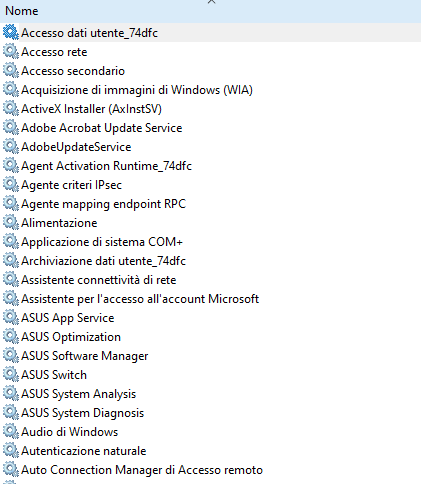421x484 pixels.
Task: Toggle sort order using arrow above Nome column
Action: (211, 2)
